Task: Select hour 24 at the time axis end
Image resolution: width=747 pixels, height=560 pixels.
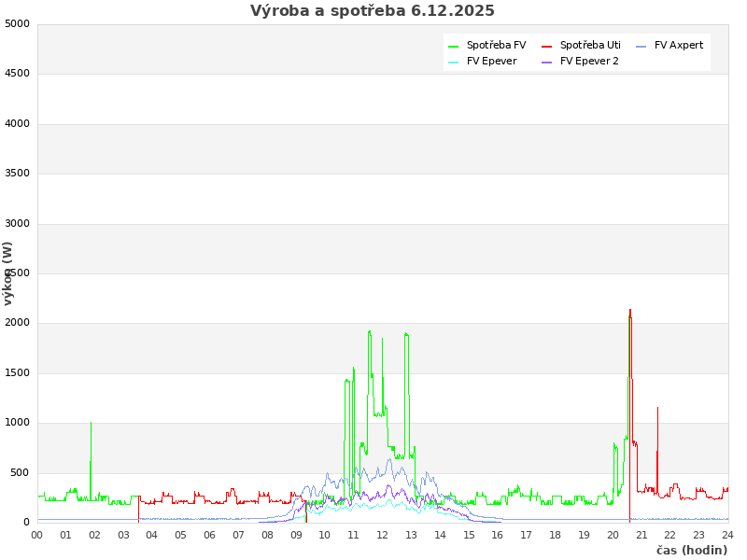Action: click(727, 535)
